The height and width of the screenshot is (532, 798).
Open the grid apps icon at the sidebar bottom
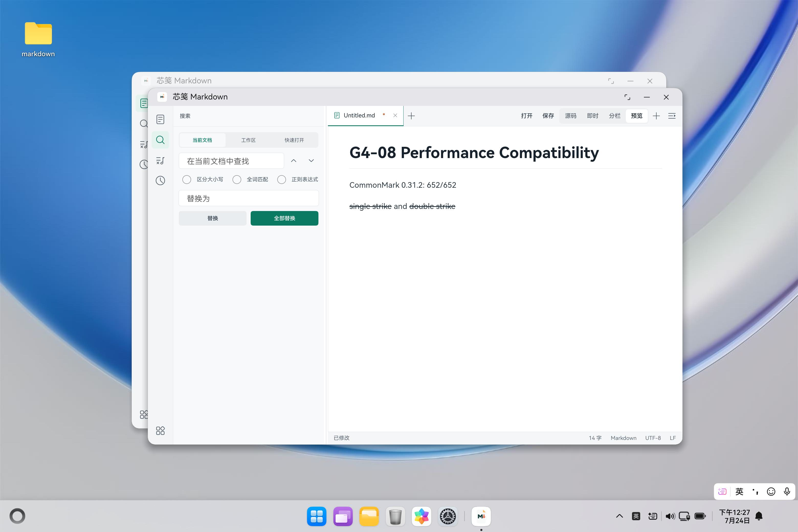point(160,430)
